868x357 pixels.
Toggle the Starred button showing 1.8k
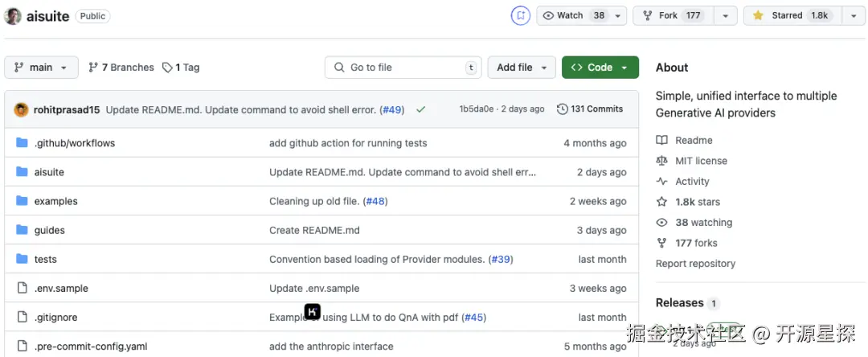click(x=792, y=15)
